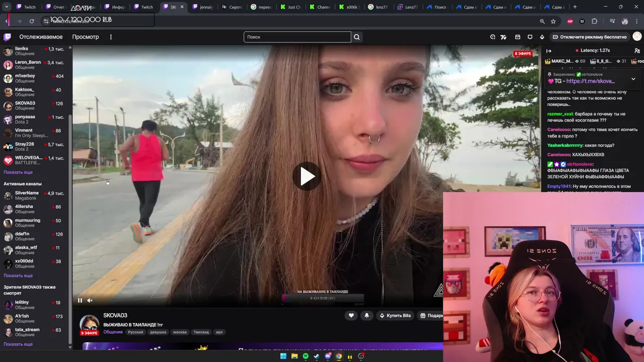644x362 pixels.
Task: Select the Таиланд tag
Action: pos(201,332)
